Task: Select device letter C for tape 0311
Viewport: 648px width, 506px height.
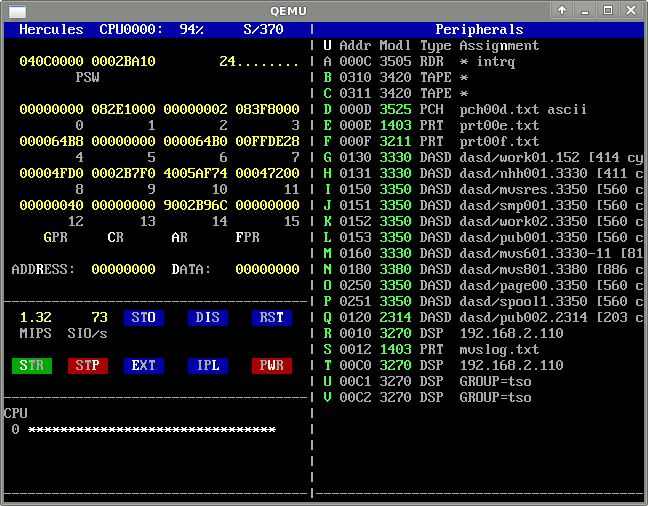Action: [327, 93]
